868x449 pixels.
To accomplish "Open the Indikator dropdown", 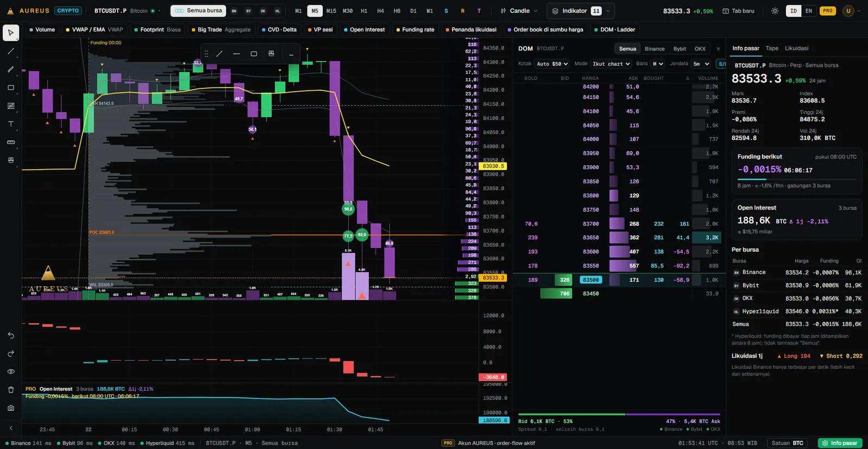I will point(579,11).
